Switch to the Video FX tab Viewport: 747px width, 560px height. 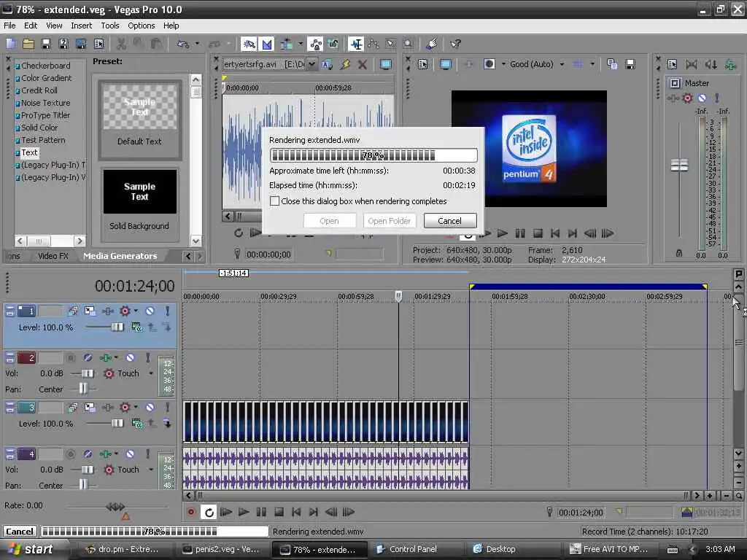pos(53,256)
